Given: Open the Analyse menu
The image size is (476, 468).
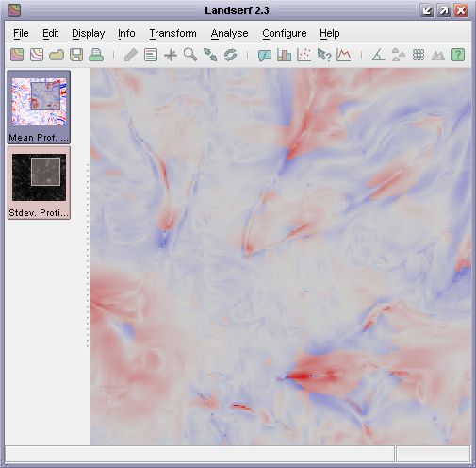Looking at the screenshot, I should coord(229,33).
